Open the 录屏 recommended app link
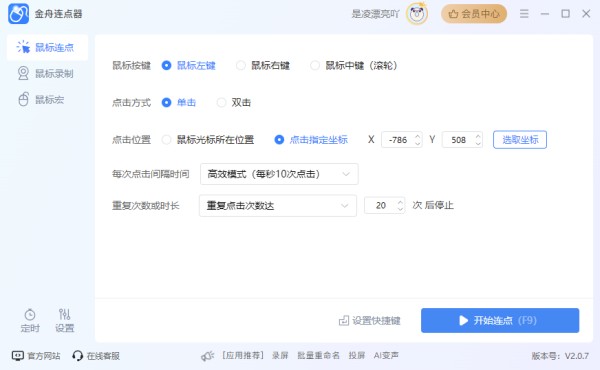Image resolution: width=600 pixels, height=370 pixels. (x=280, y=356)
